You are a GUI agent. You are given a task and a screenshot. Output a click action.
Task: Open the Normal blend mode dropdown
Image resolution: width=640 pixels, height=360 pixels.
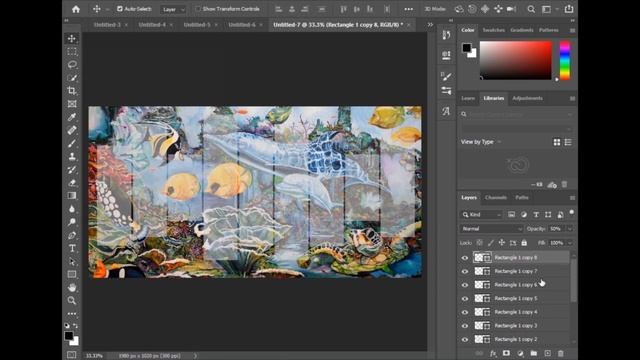(491, 229)
